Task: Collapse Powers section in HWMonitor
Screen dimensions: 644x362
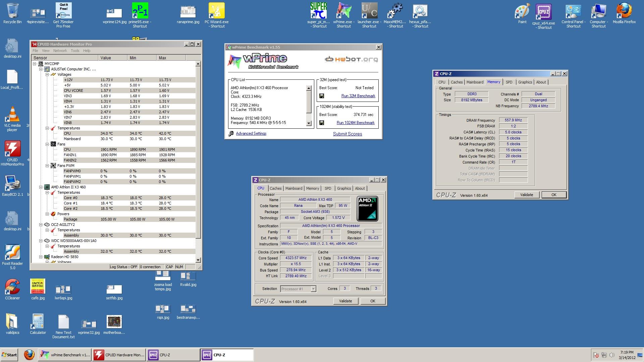Action: point(47,214)
